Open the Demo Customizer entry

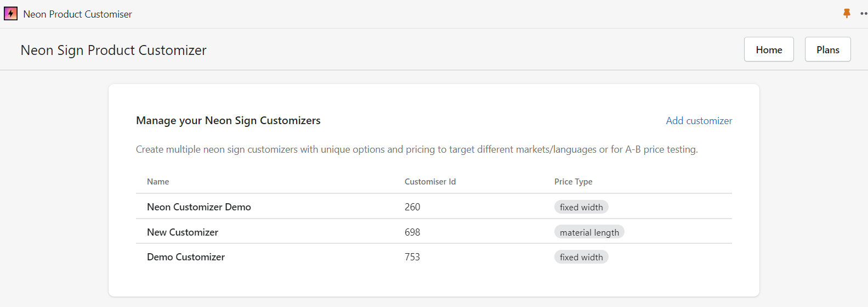tap(185, 257)
